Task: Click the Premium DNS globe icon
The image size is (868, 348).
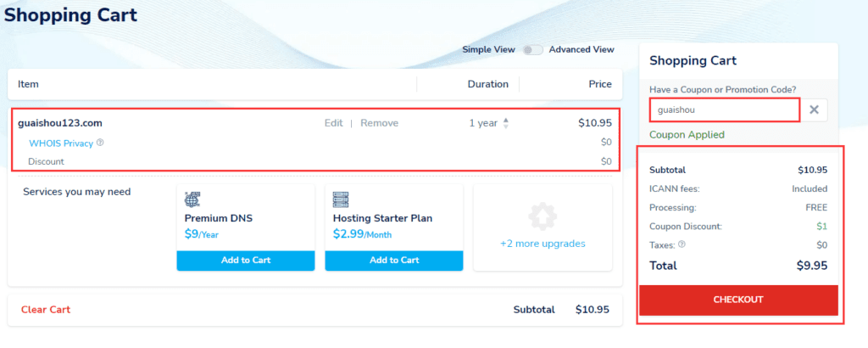Action: [x=193, y=200]
